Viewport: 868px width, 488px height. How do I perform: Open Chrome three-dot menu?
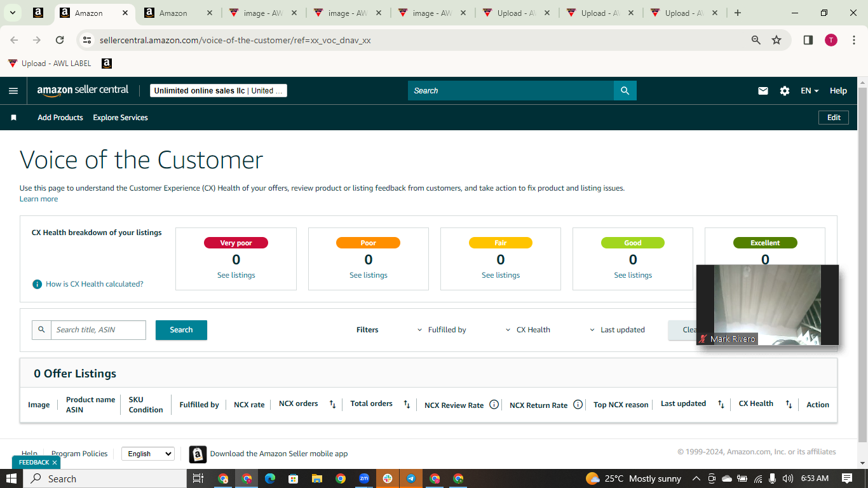854,40
